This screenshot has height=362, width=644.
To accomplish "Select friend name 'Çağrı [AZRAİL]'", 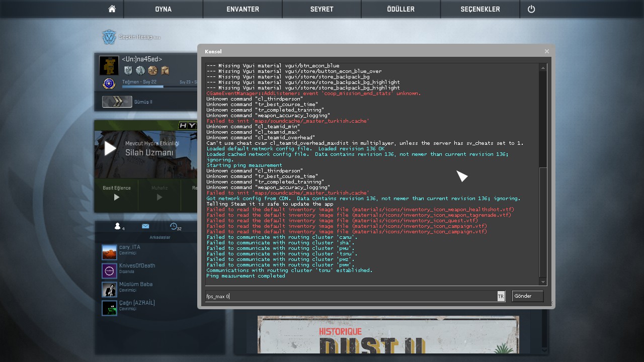I will (137, 303).
